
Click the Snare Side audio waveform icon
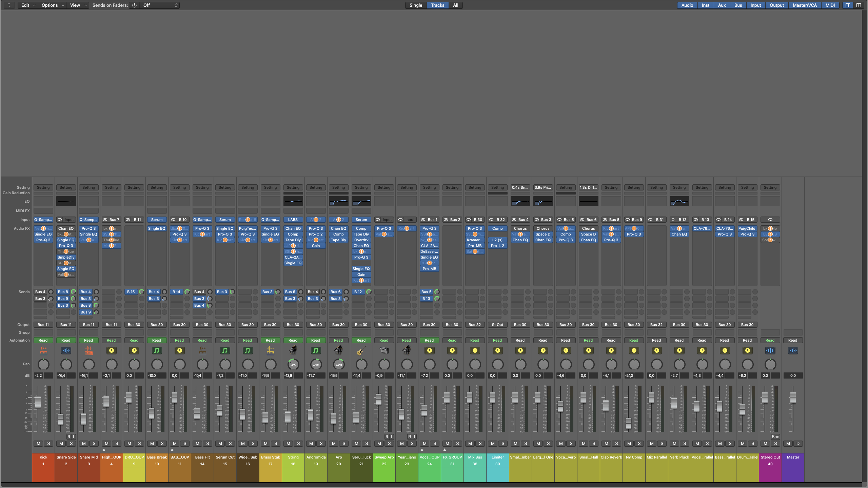pyautogui.click(x=66, y=350)
